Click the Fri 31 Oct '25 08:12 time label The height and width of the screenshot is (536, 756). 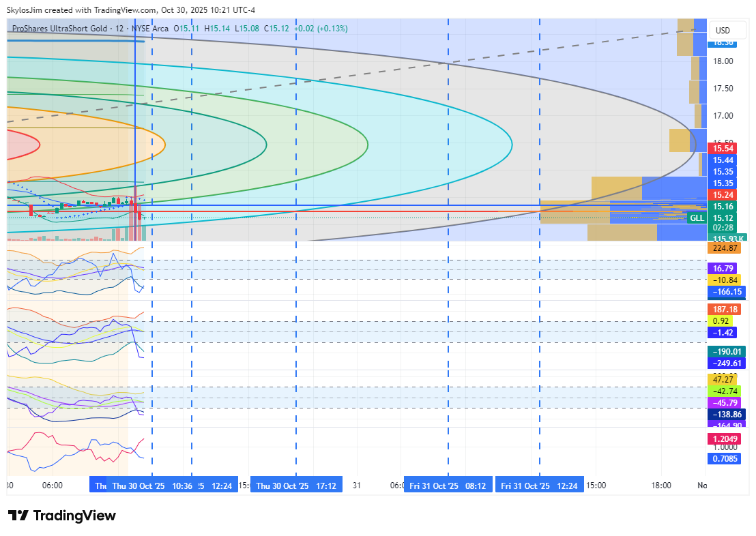pos(448,486)
